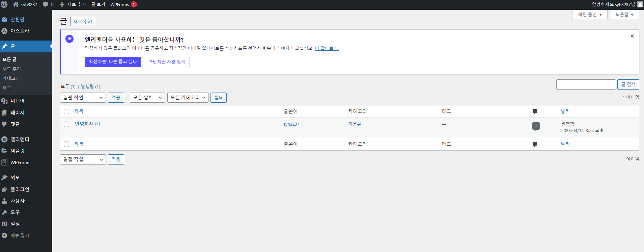Expand 화면 옵션 panel
644x252 pixels.
[x=590, y=15]
